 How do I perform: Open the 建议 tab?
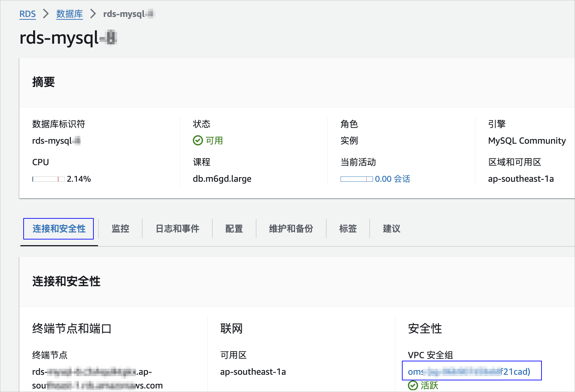point(392,229)
